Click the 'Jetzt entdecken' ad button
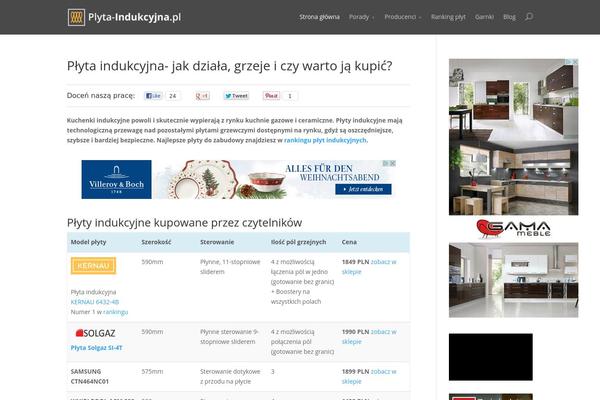The image size is (600, 400). click(x=363, y=189)
